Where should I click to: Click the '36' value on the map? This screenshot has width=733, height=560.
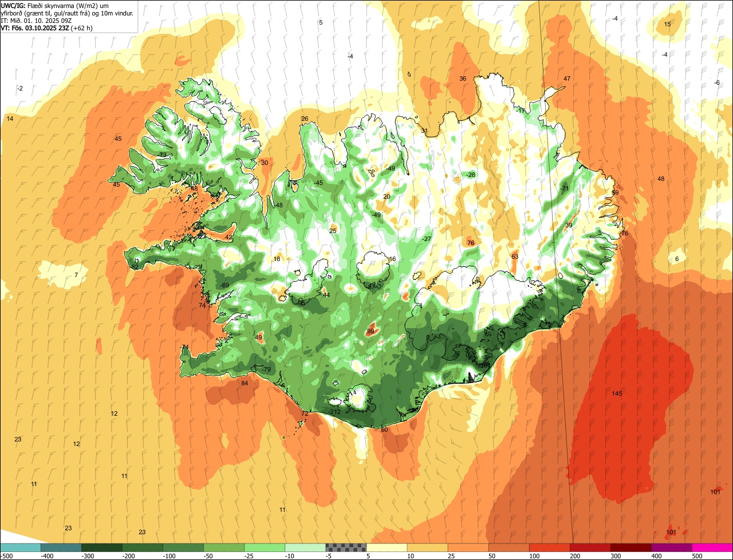(463, 78)
